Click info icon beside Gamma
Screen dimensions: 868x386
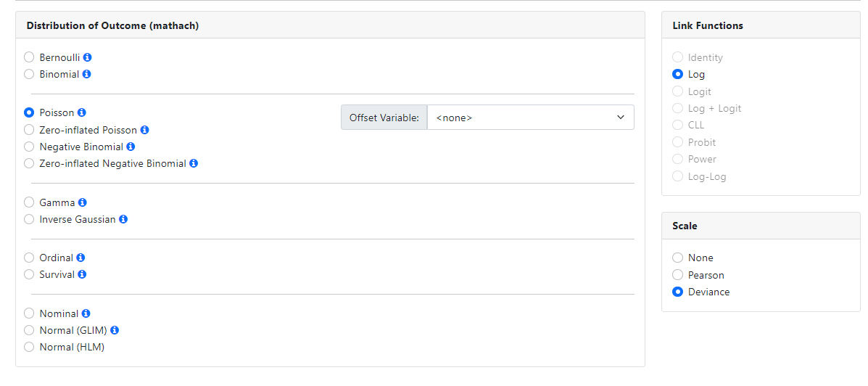click(x=83, y=202)
